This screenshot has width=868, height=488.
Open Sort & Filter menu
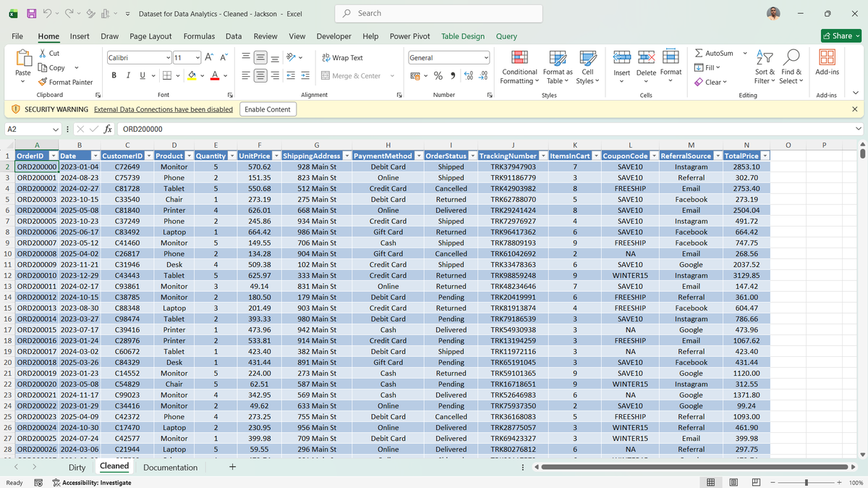[765, 67]
